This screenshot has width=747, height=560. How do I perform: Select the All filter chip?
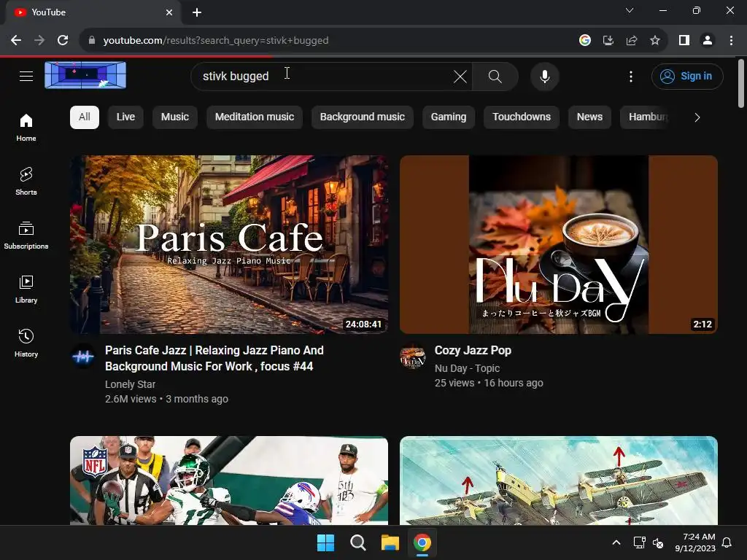[x=85, y=117]
